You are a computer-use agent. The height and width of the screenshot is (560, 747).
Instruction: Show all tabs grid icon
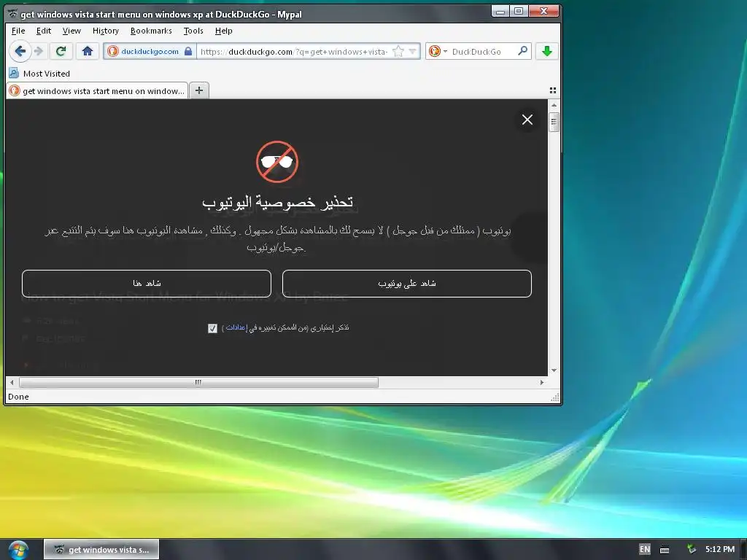[x=553, y=90]
